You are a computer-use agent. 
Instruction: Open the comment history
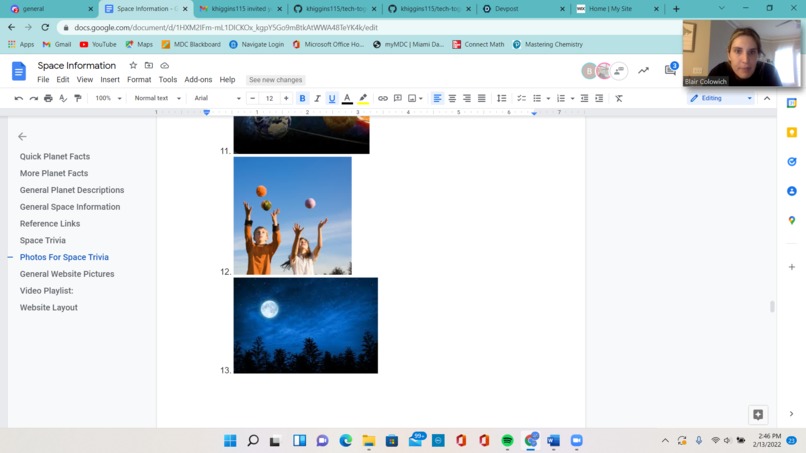tap(670, 70)
